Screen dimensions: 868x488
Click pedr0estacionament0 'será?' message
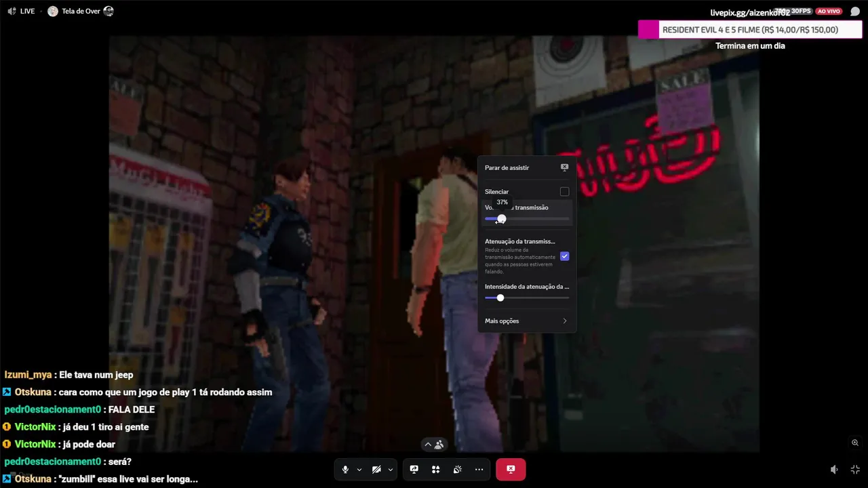click(67, 462)
